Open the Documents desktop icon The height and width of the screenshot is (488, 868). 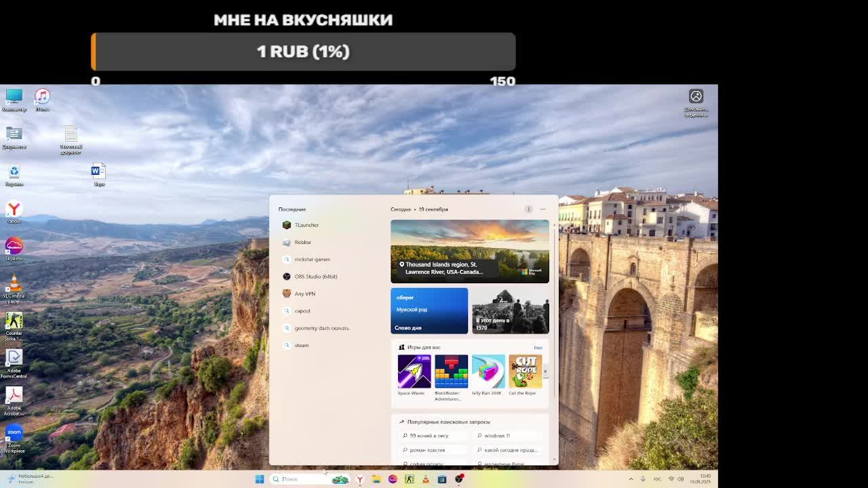tap(14, 136)
